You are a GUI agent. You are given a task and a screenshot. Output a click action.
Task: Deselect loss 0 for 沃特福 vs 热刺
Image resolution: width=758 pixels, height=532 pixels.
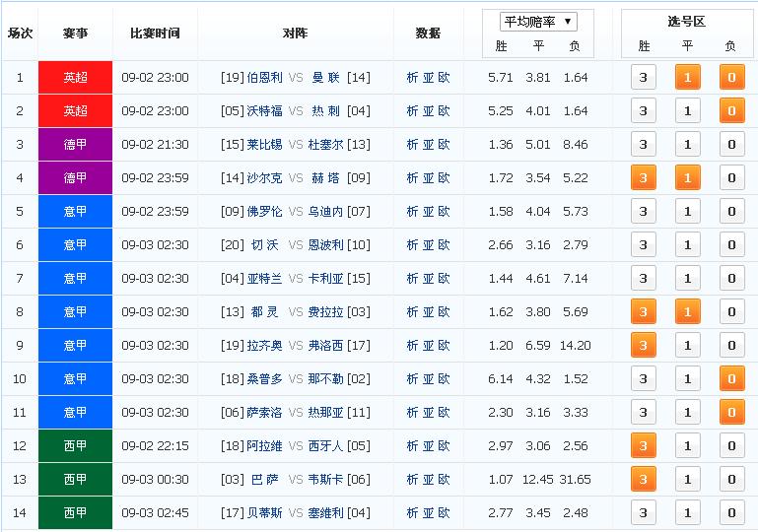point(732,110)
